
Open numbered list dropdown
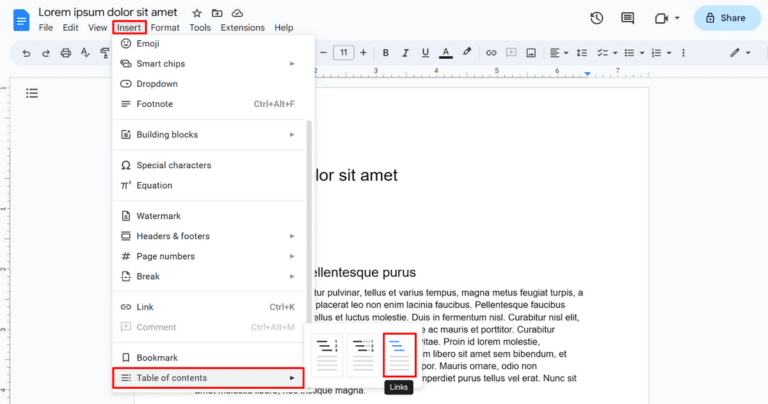coord(661,53)
